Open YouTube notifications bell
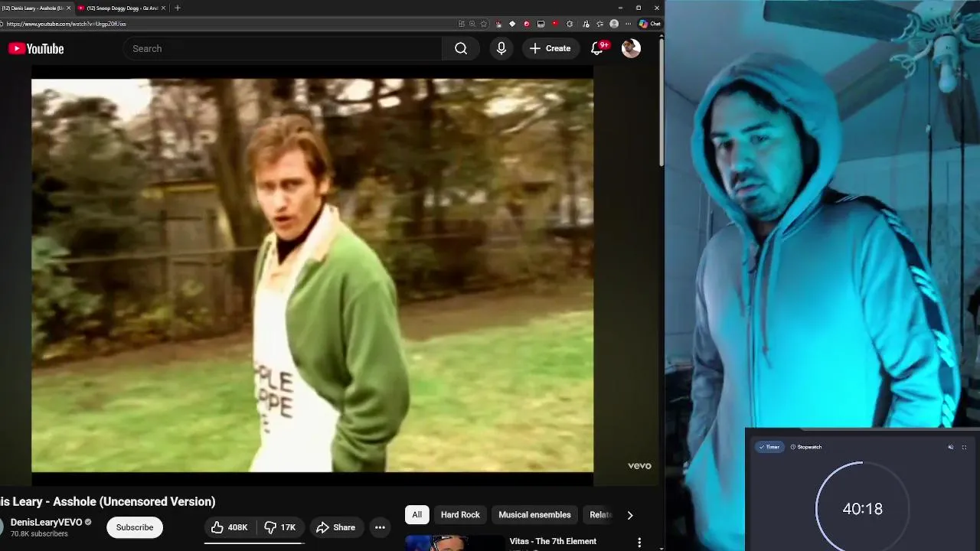Screen dimensions: 980x551 [598, 48]
